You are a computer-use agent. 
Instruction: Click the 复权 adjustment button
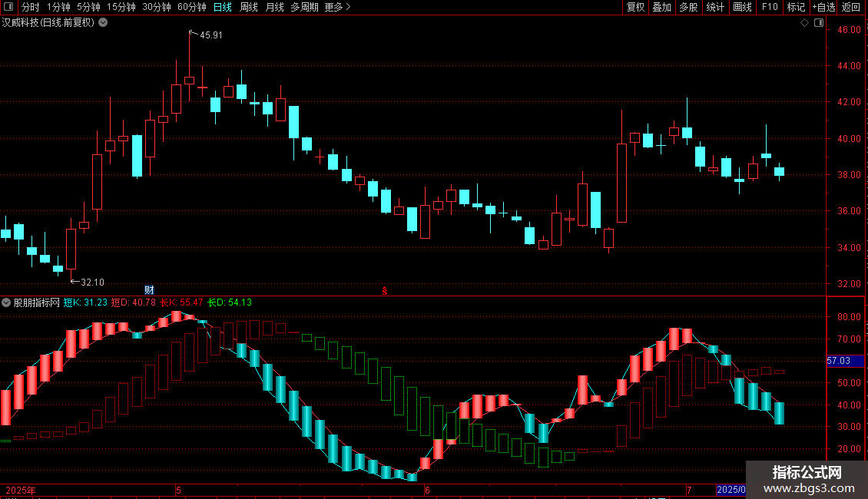635,7
